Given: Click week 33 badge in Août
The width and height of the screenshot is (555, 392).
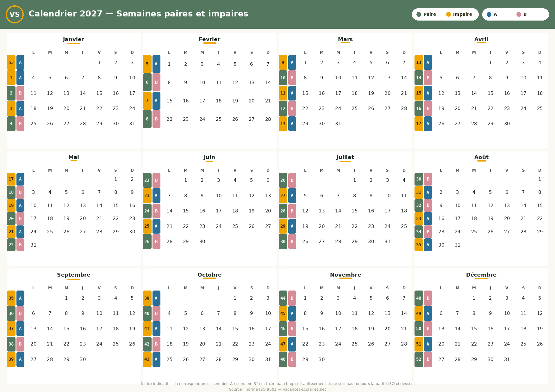Looking at the screenshot, I should tap(419, 218).
